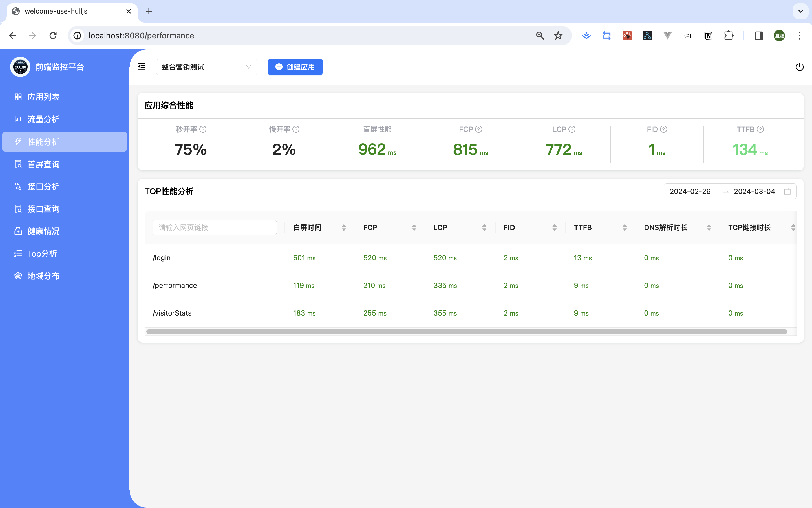Image resolution: width=812 pixels, height=508 pixels.
Task: Sort by FID column
Action: click(554, 227)
